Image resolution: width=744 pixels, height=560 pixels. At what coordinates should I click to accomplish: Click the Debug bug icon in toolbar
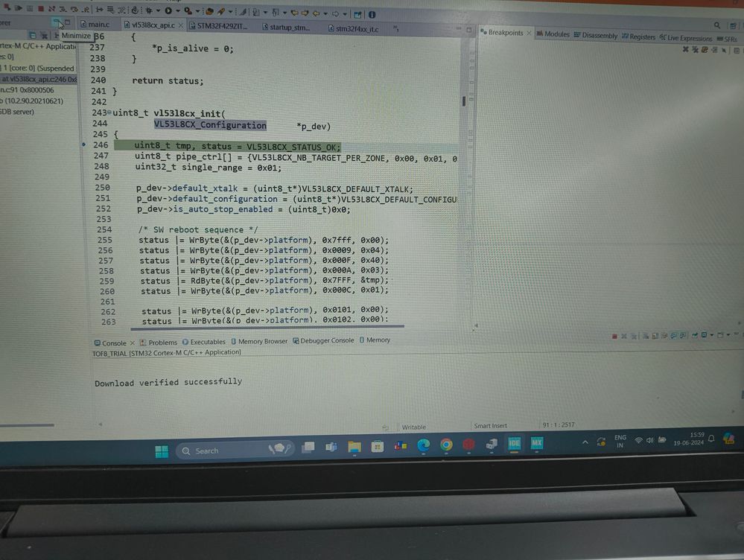click(149, 10)
